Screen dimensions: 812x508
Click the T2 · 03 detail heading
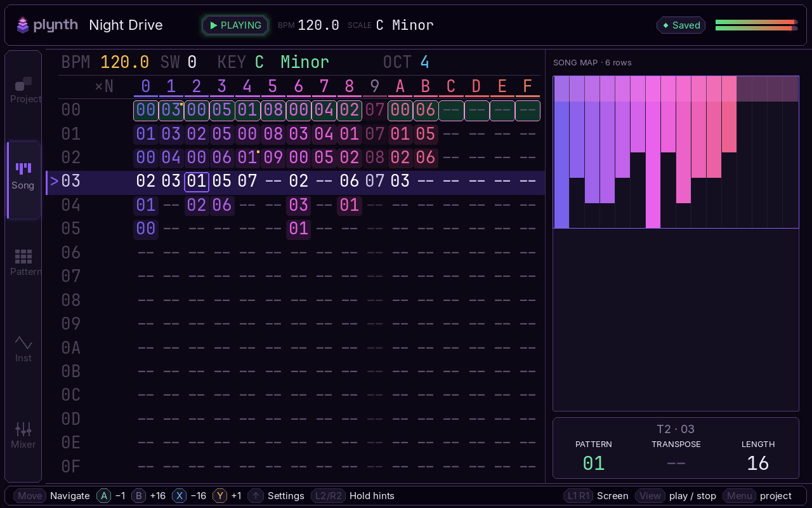676,429
